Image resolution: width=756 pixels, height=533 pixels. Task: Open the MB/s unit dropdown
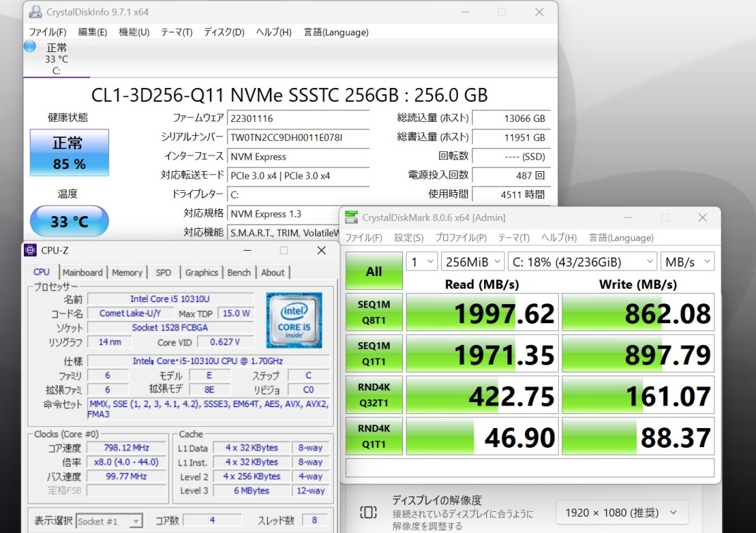(x=688, y=262)
